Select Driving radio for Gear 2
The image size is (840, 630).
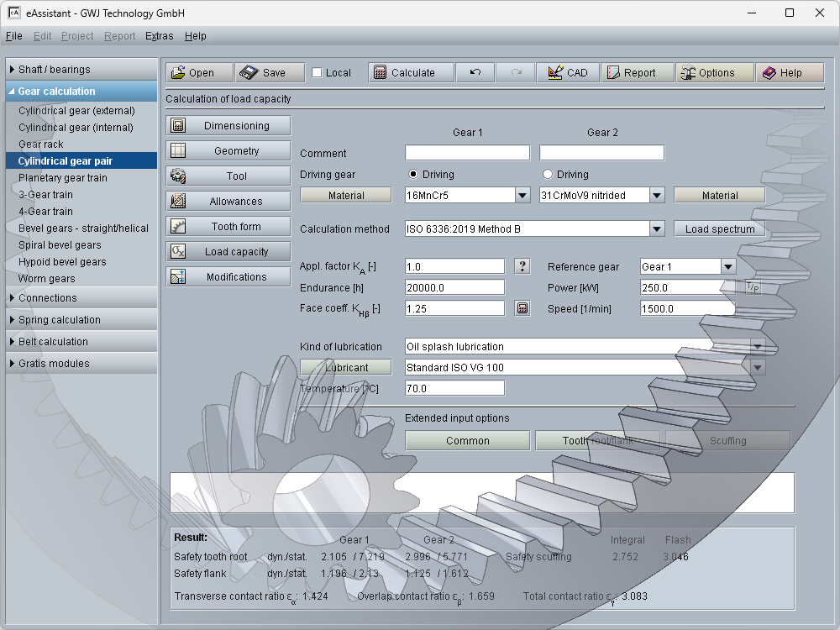tap(548, 175)
